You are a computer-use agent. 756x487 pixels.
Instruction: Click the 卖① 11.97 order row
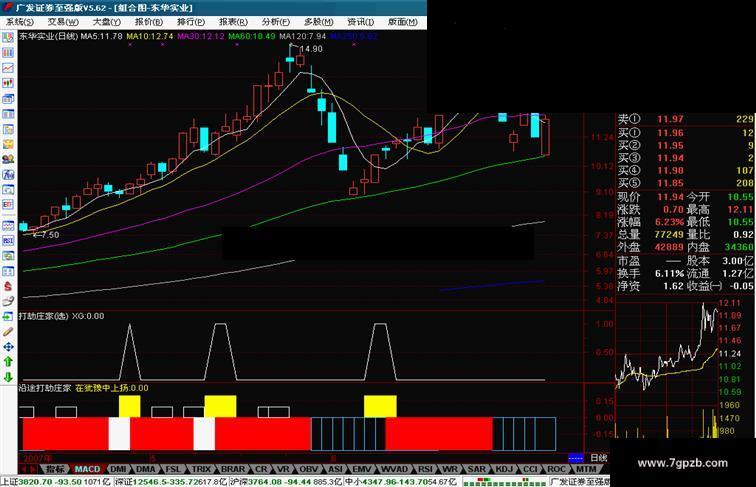coord(686,119)
